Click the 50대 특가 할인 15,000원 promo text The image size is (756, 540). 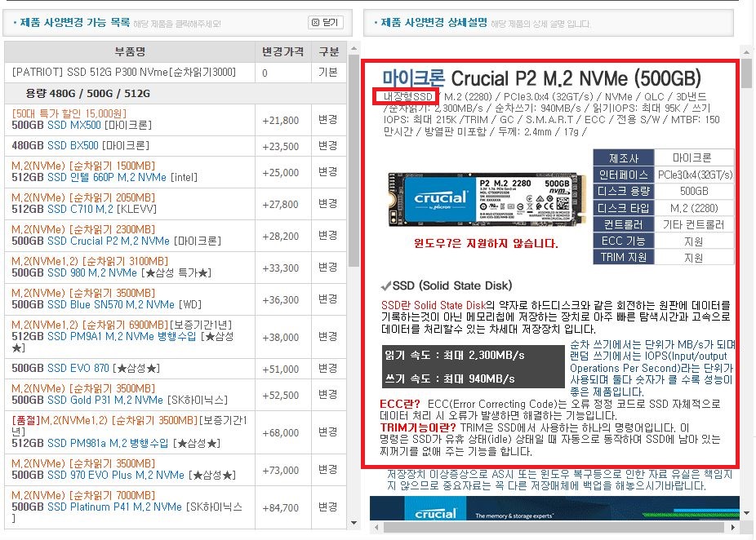[69, 113]
